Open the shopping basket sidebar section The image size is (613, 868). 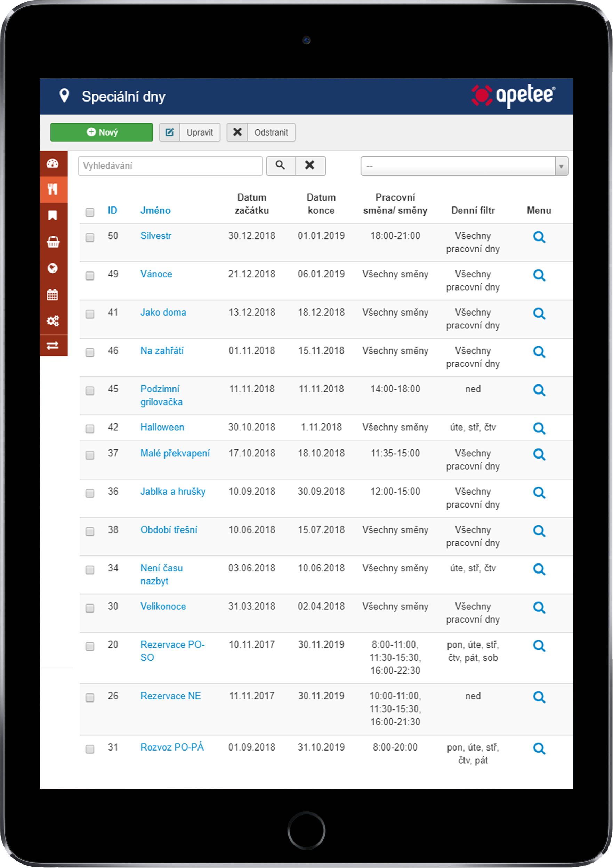pyautogui.click(x=53, y=242)
